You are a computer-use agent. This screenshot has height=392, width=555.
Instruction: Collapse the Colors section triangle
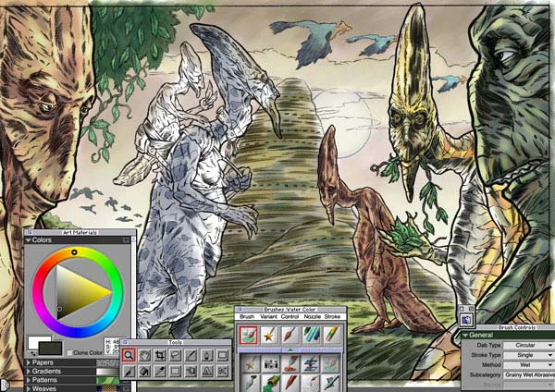coord(28,240)
